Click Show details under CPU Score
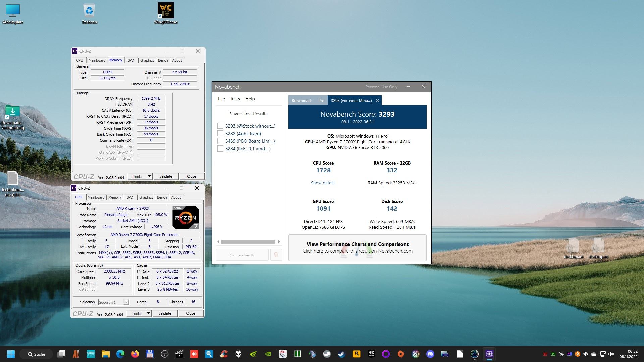The height and width of the screenshot is (362, 644). pos(323,183)
